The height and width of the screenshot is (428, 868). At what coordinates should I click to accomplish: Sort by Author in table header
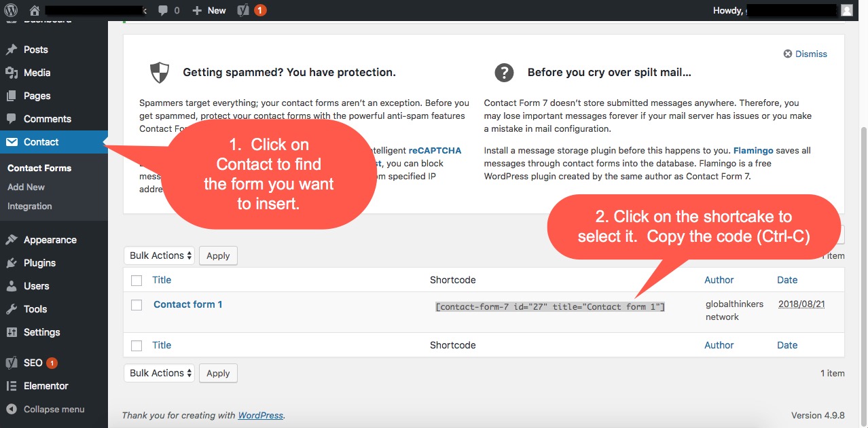(719, 280)
